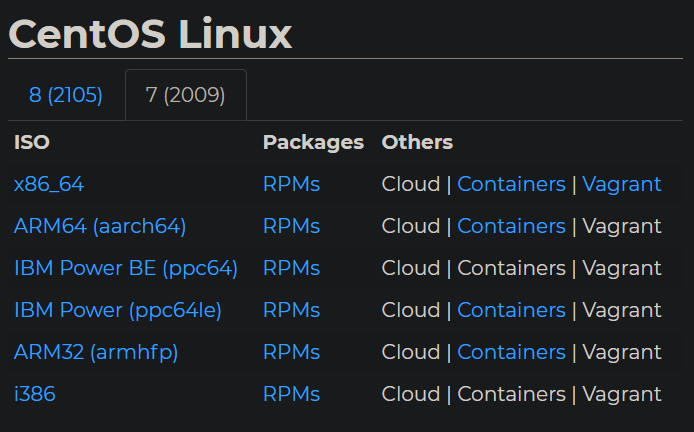Screen dimensions: 694x432
Task: Open the IBM Power (ppc64le) ISO link
Action: (118, 310)
